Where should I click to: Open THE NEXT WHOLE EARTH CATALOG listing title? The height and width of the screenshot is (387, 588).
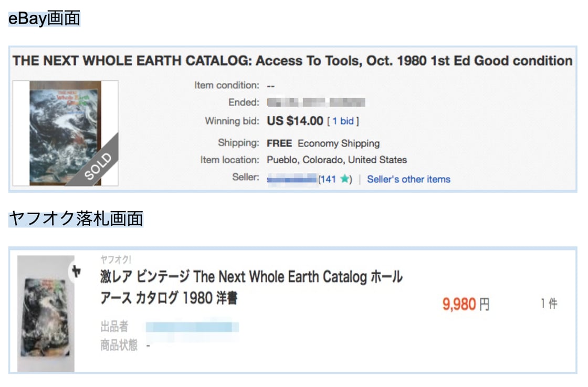pyautogui.click(x=292, y=61)
